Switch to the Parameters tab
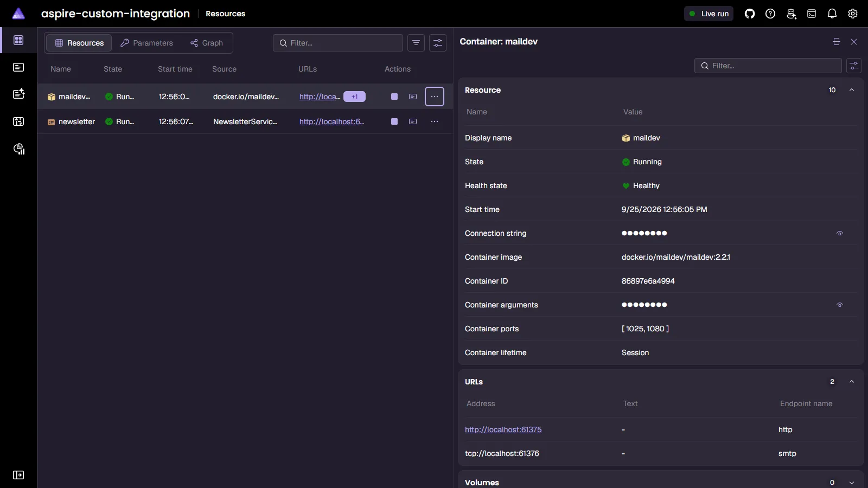 click(x=146, y=43)
